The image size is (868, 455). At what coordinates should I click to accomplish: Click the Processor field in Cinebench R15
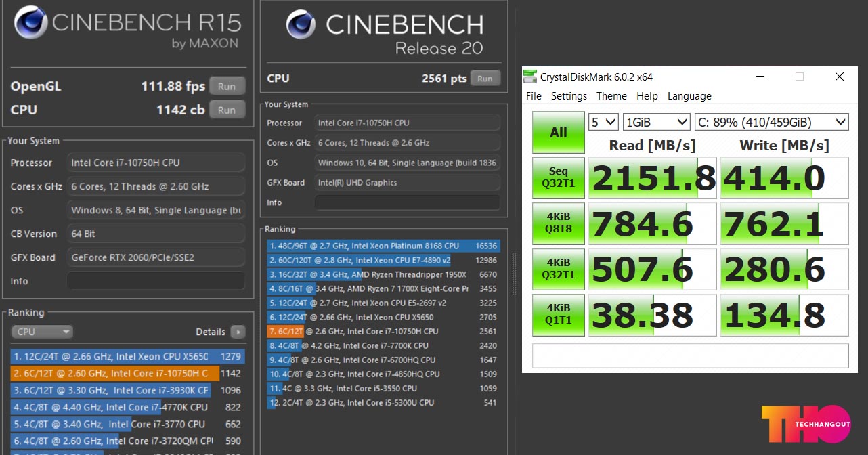156,162
